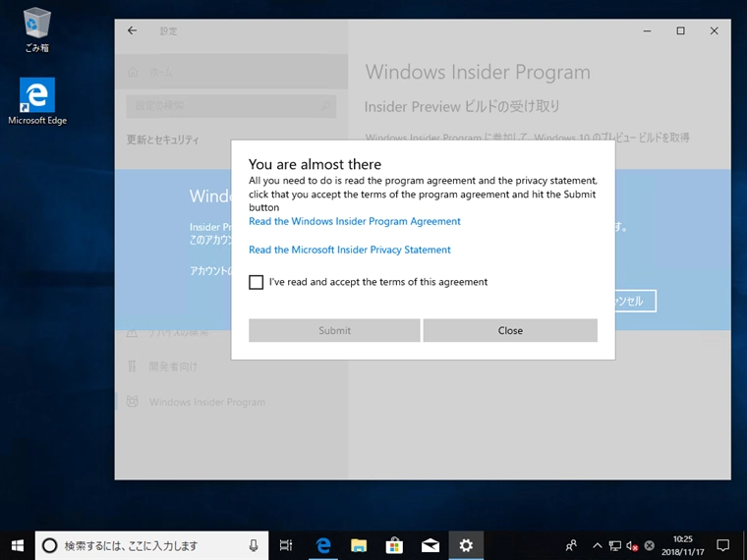Viewport: 747px width, 560px height.
Task: Select Windows Insider Program in Settings sidebar
Action: coord(206,403)
